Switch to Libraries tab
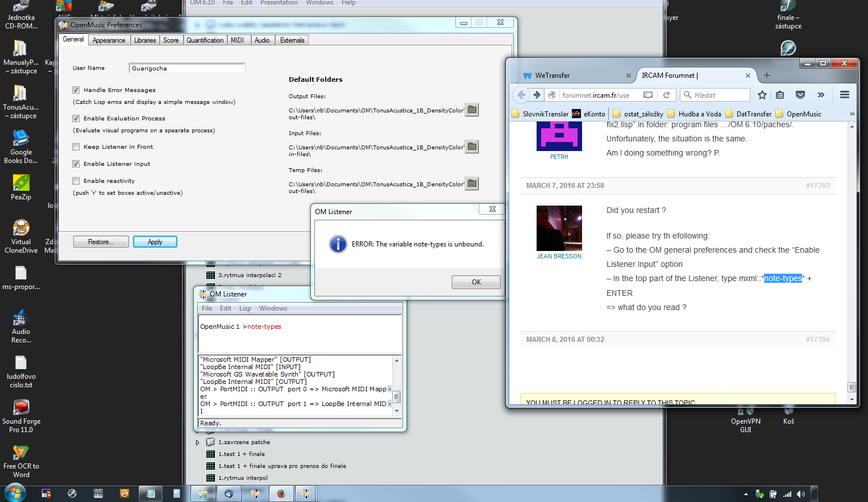 pyautogui.click(x=145, y=40)
